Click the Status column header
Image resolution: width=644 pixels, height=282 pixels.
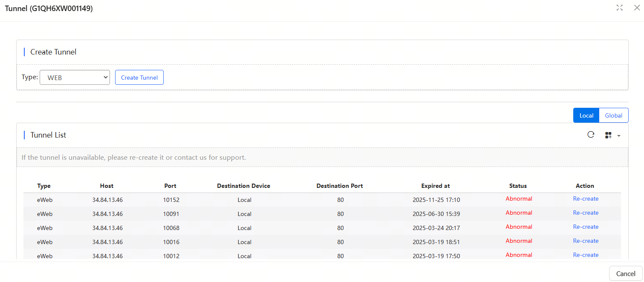click(x=518, y=186)
